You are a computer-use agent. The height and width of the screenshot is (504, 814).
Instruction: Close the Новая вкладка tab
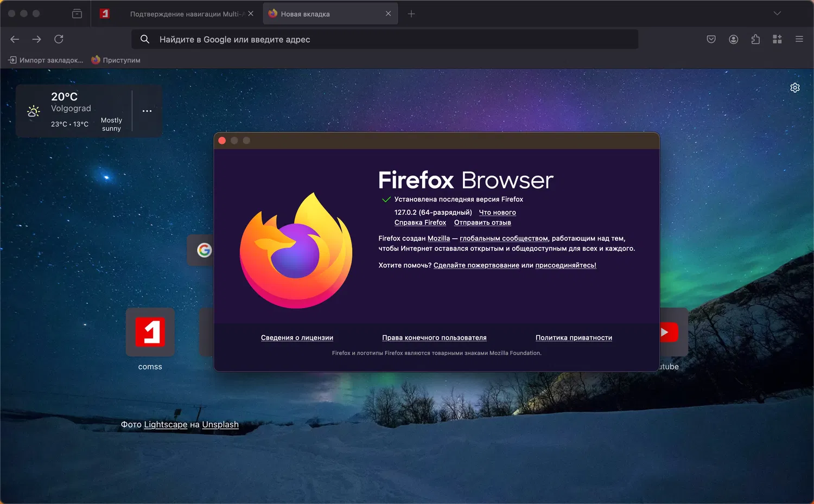(x=388, y=14)
